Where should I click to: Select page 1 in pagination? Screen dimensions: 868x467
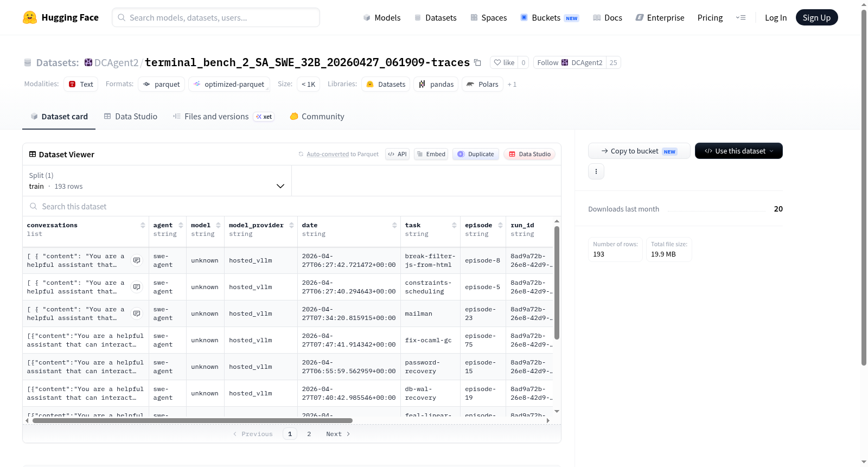pyautogui.click(x=290, y=434)
